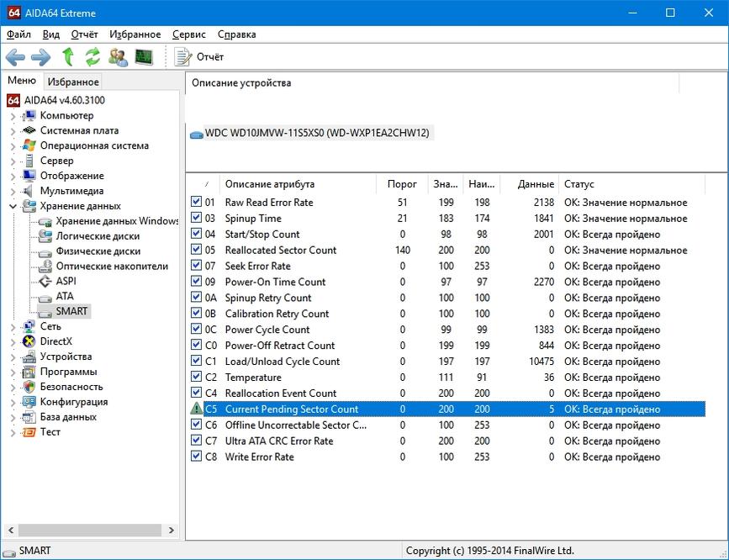Click the Операционная система Windows flag icon

(29, 145)
